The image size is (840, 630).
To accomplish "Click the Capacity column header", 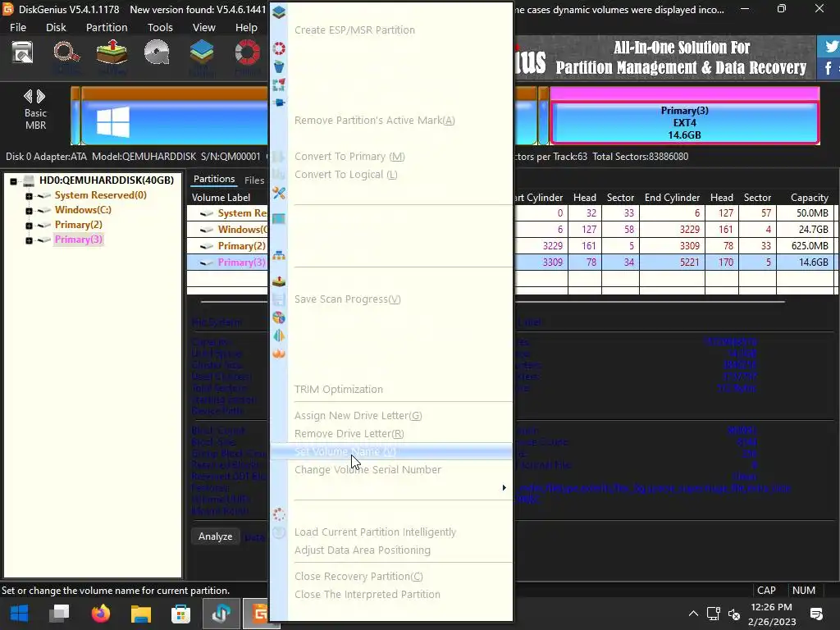I will [809, 197].
